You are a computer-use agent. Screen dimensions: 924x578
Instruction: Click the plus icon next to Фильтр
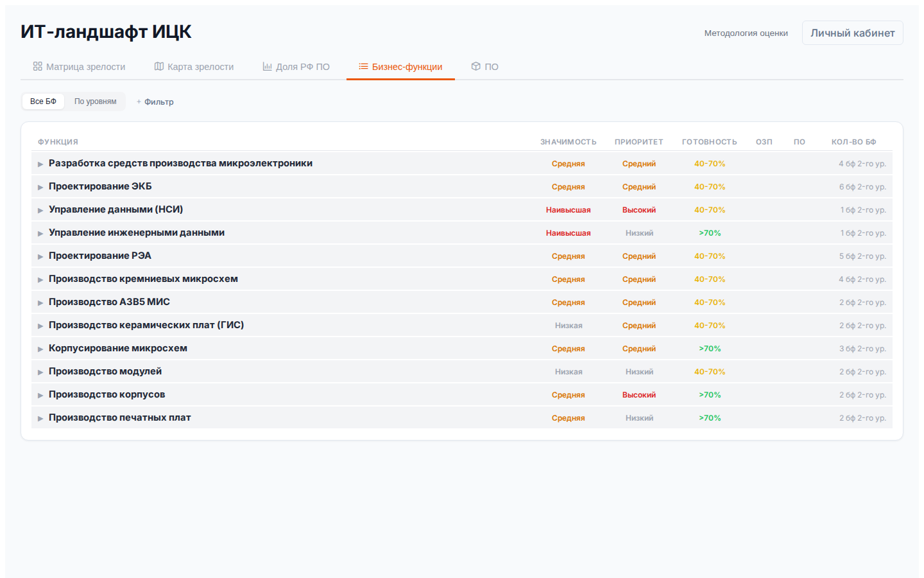(x=139, y=101)
